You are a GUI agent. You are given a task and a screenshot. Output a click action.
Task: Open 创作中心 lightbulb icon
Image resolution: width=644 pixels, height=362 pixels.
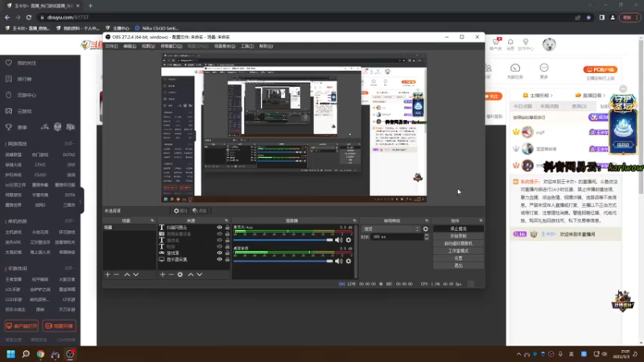[x=526, y=44]
